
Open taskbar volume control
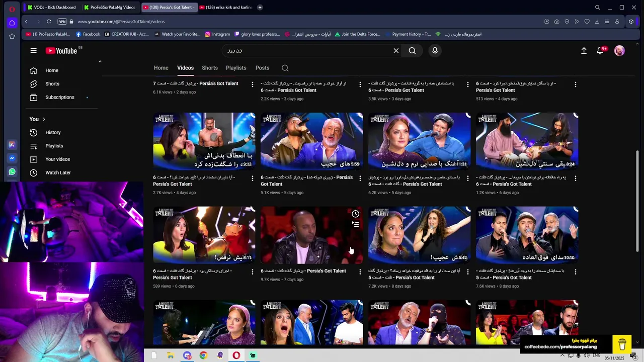coord(586,356)
